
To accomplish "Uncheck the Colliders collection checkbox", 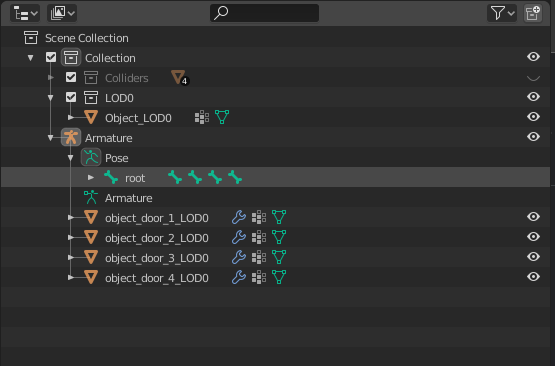I will tap(71, 77).
